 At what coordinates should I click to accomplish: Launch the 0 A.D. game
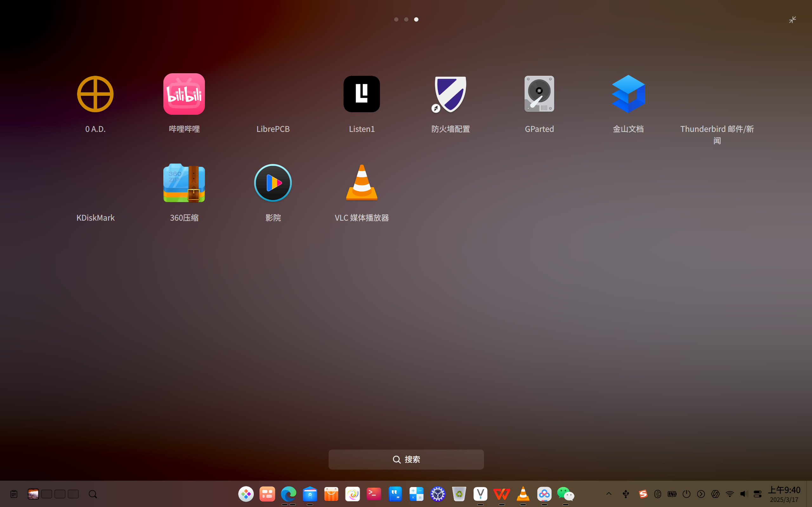pyautogui.click(x=95, y=94)
